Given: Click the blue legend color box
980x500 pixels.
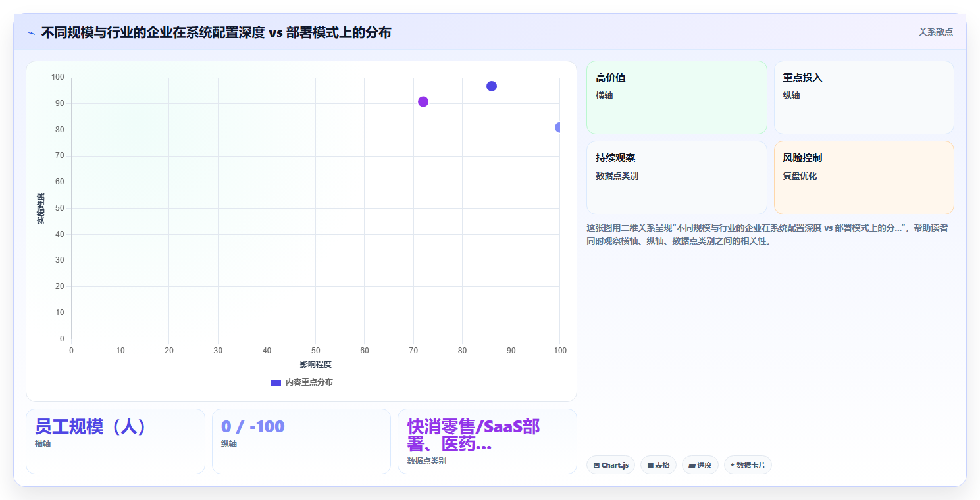Looking at the screenshot, I should (x=276, y=383).
